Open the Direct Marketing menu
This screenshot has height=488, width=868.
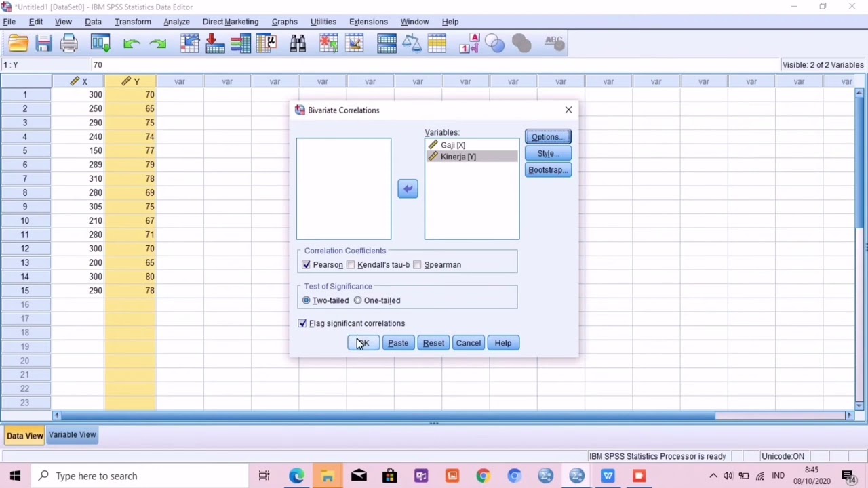tap(230, 22)
